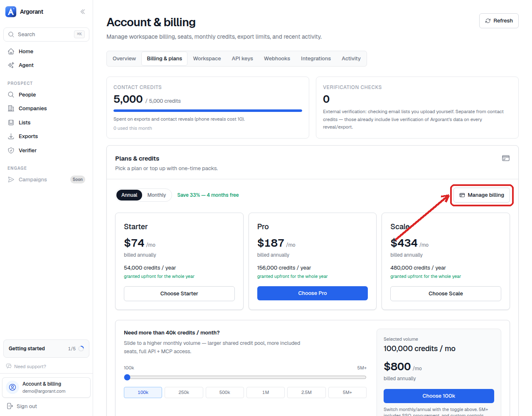This screenshot has height=416, width=532.
Task: Open Lists in the sidebar
Action: [46, 123]
